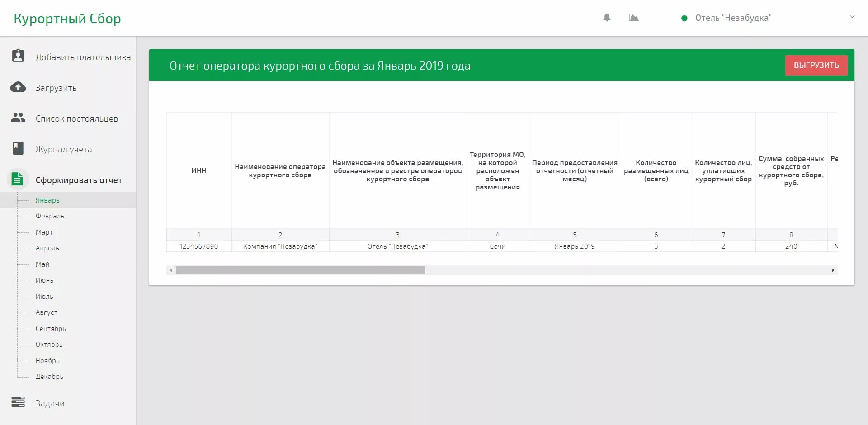The image size is (868, 425).
Task: Click the add payer badge icon
Action: click(x=18, y=56)
